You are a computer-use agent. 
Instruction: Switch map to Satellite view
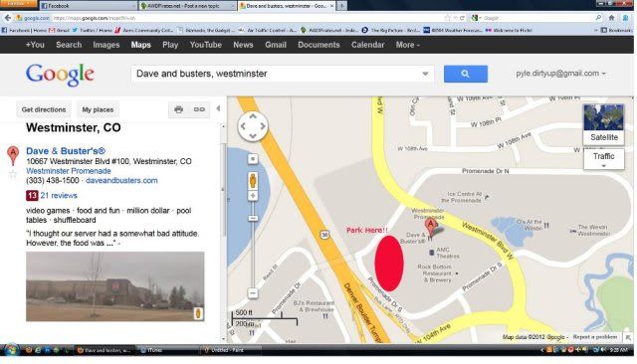[x=604, y=124]
